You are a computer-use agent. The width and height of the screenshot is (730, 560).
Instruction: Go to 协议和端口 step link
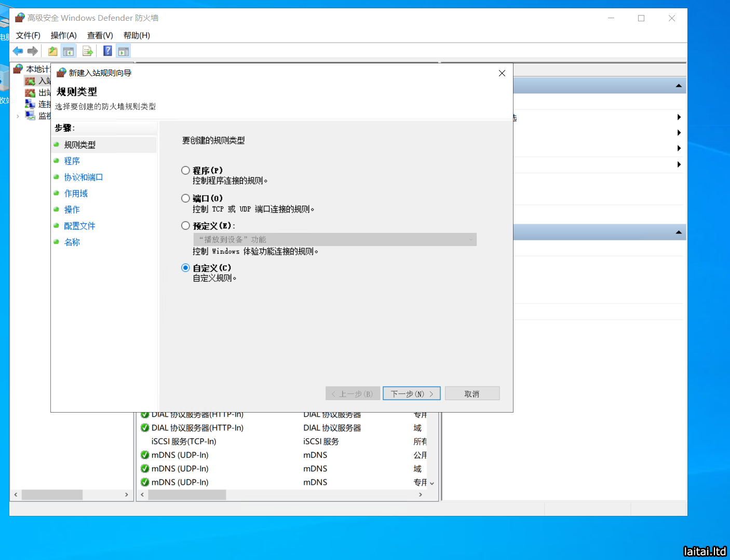(x=83, y=177)
